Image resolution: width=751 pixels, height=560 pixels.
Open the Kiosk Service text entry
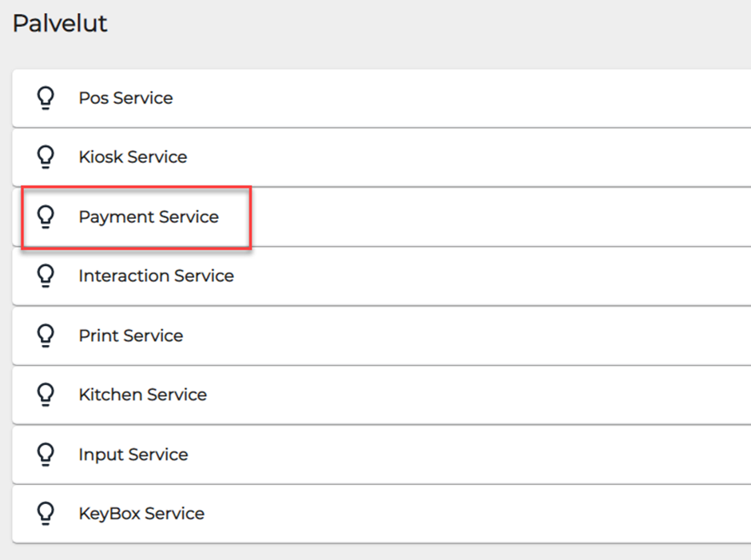click(x=133, y=157)
